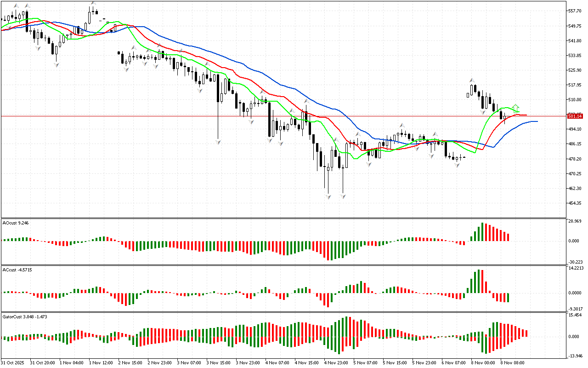
Task: Click down fractal under the 6 Nov 07:00 low
Action: 457,165
